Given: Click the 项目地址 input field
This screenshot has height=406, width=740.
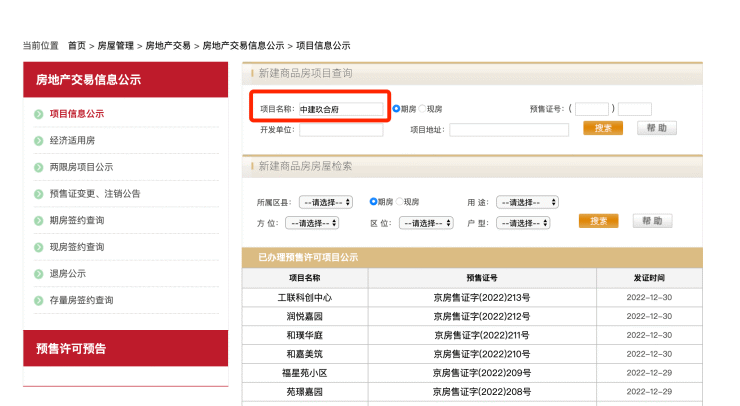Looking at the screenshot, I should point(509,130).
